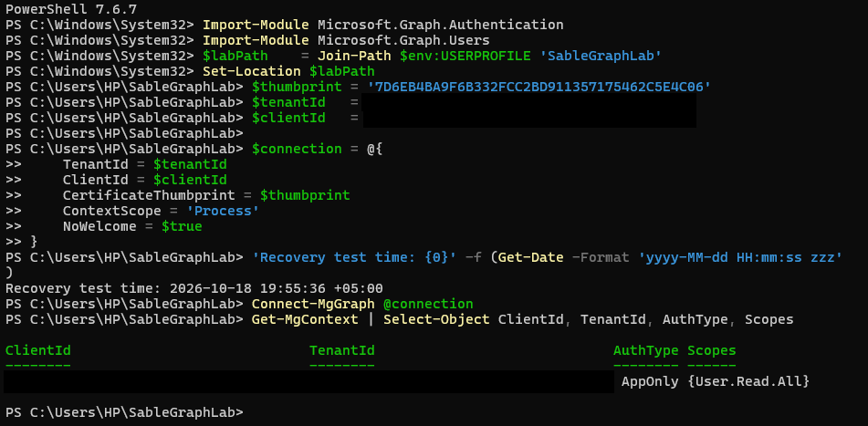Select 'Microsoft.Graph.Authentication' module name
Viewport: 868px width, 426px height.
tap(441, 25)
